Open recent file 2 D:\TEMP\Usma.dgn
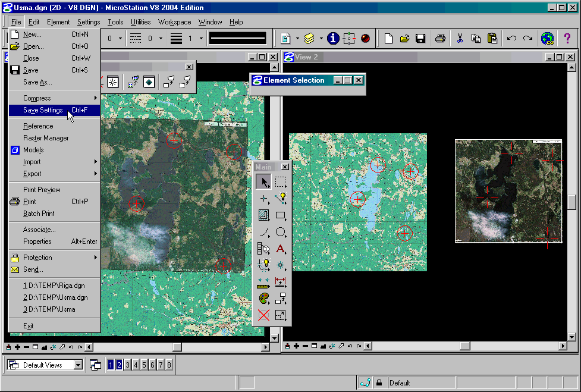This screenshot has height=392, width=581. [x=54, y=297]
